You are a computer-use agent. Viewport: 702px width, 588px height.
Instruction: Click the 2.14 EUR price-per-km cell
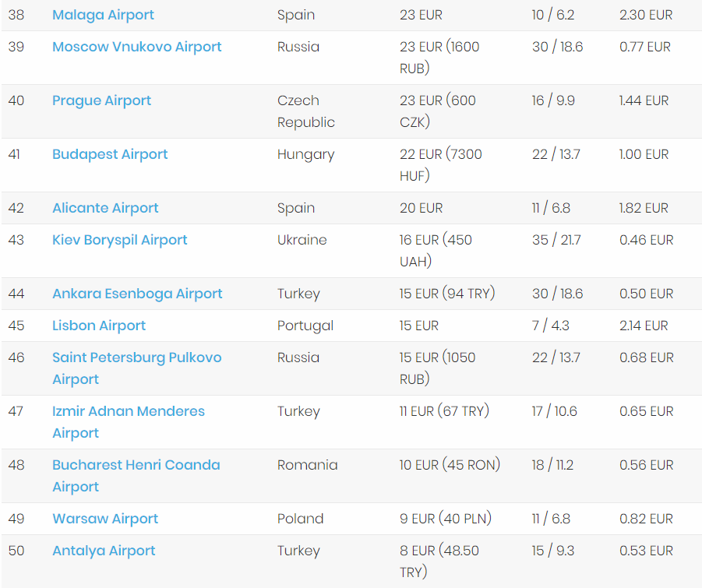(x=644, y=326)
